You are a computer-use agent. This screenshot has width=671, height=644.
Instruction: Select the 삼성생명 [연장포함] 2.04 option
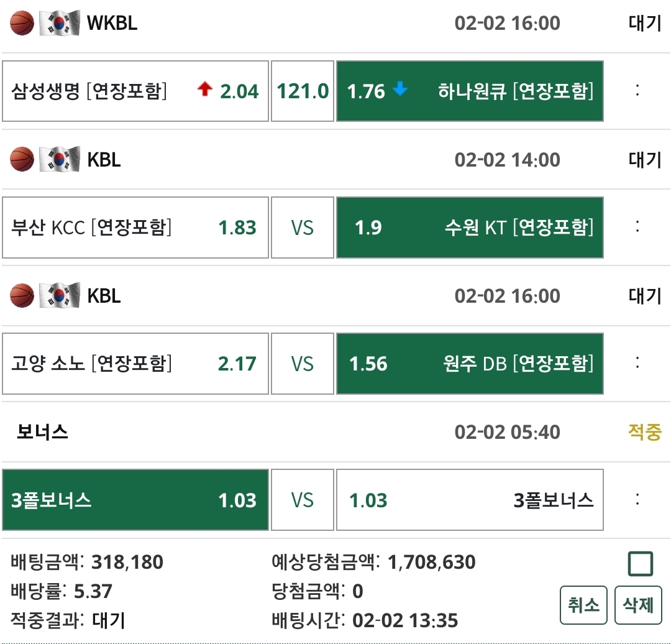click(x=135, y=91)
